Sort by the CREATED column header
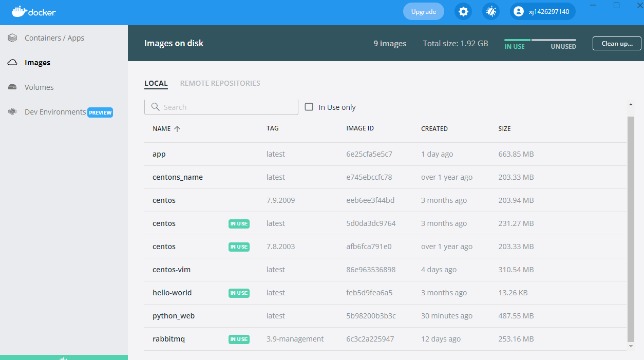Image resolution: width=644 pixels, height=360 pixels. [x=434, y=129]
